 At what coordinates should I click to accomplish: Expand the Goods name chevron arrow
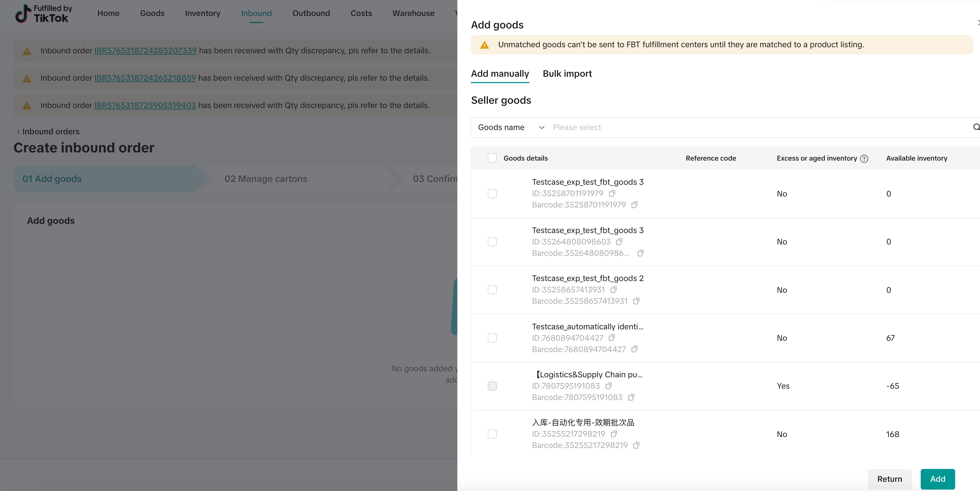coord(541,127)
